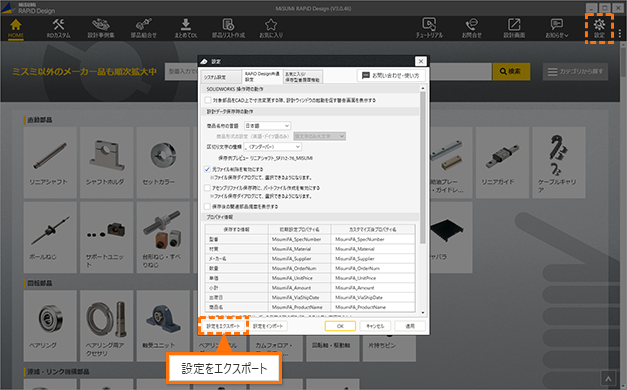Toggle show related parts after save checkbox
Screen dimensions: 627x390
point(207,206)
